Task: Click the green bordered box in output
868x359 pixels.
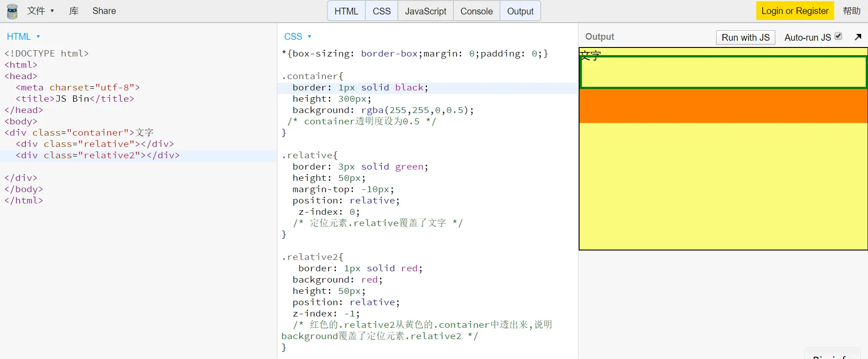Action: [x=723, y=72]
